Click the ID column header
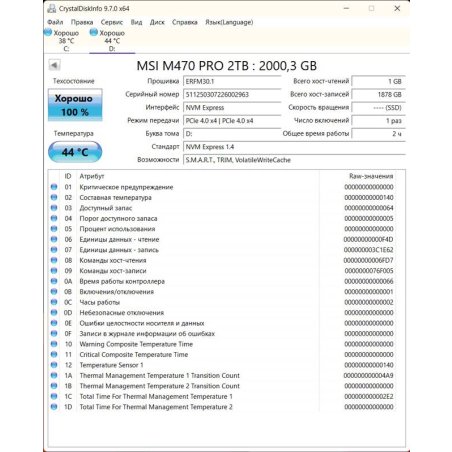Viewport: 452px width, 452px height. tap(68, 176)
